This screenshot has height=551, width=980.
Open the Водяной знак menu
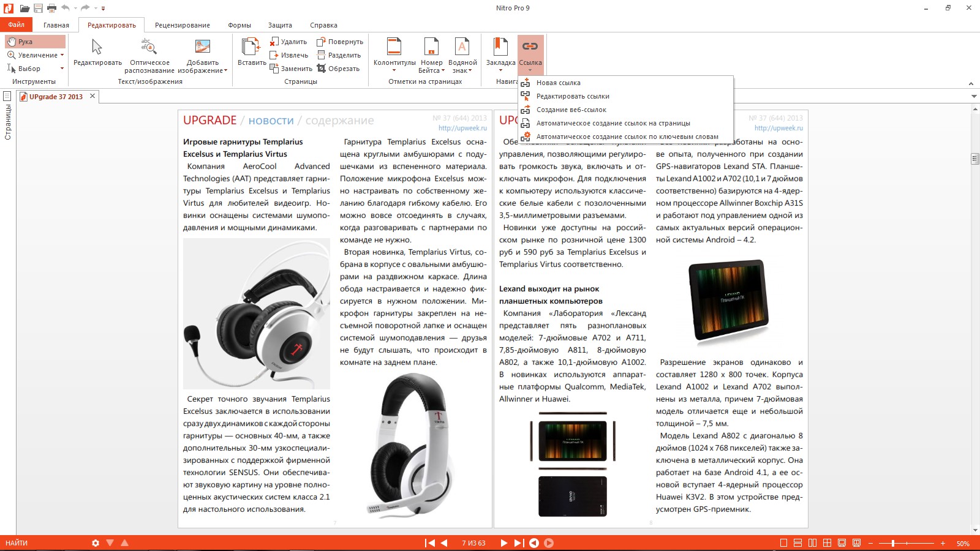(462, 55)
